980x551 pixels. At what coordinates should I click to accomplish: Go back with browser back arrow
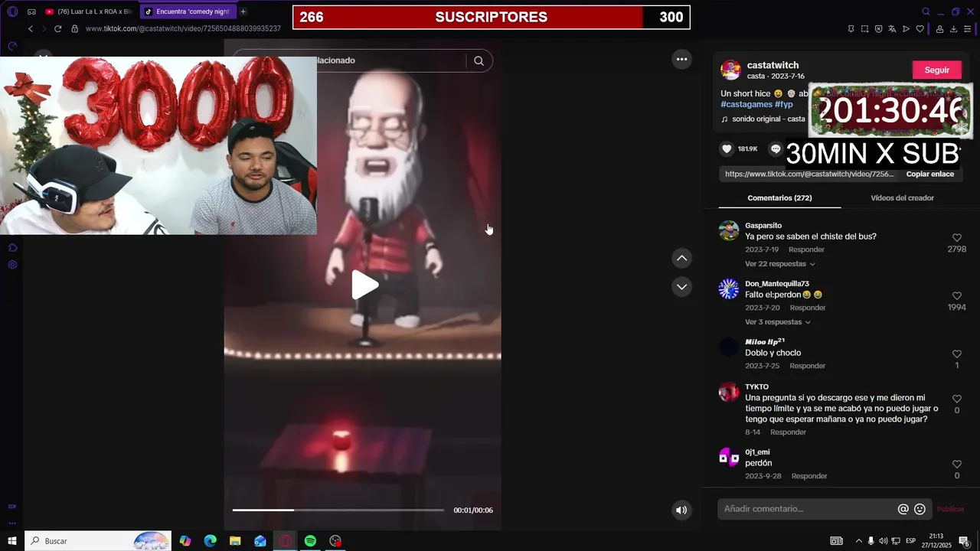click(x=31, y=28)
